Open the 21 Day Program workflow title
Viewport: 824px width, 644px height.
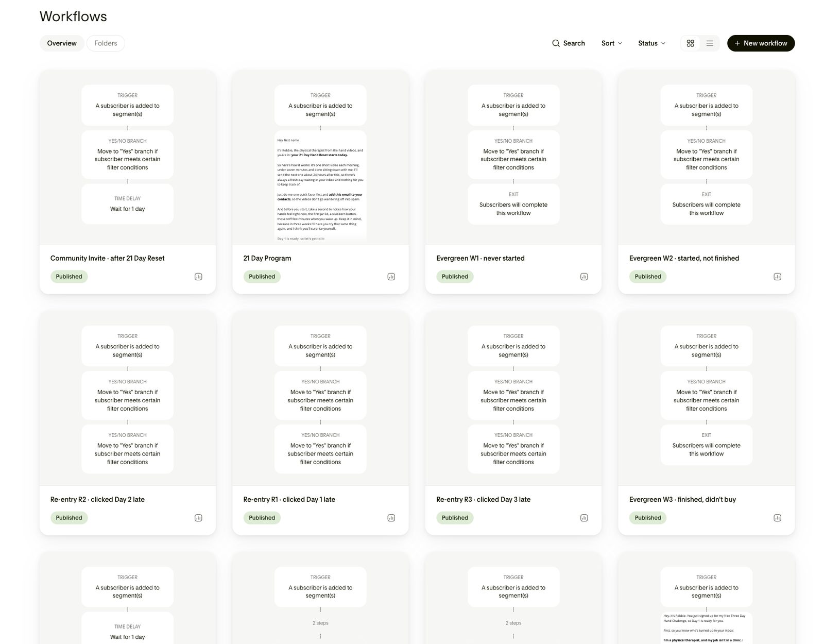point(267,258)
